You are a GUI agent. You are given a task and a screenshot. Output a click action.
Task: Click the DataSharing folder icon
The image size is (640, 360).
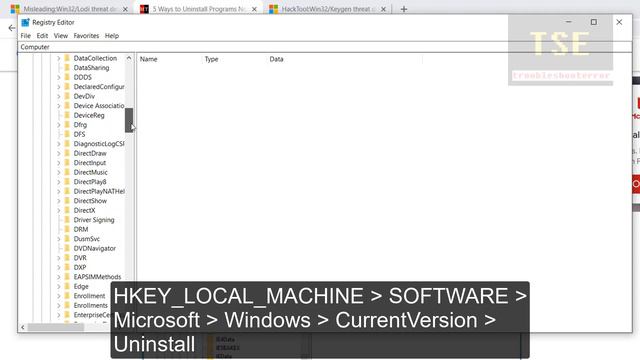(67, 68)
